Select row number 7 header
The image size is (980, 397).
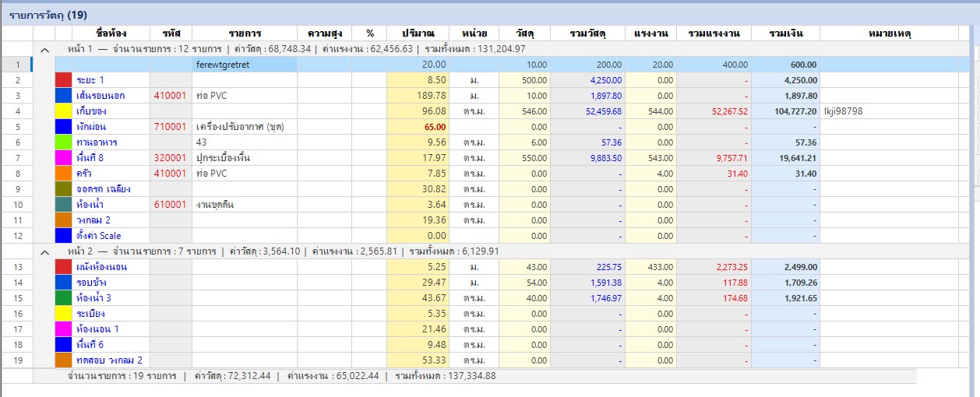(x=17, y=158)
